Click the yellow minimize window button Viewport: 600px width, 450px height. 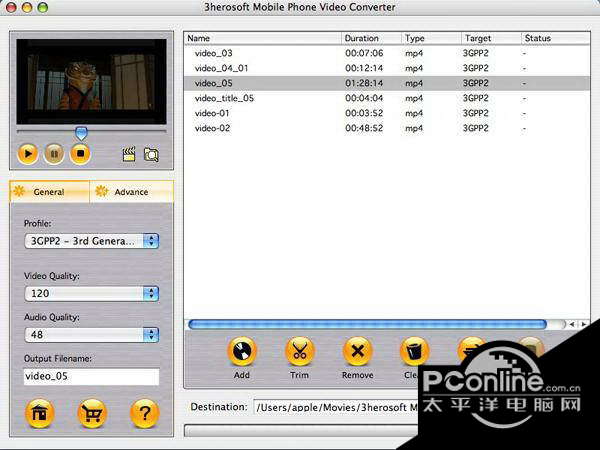pyautogui.click(x=27, y=7)
